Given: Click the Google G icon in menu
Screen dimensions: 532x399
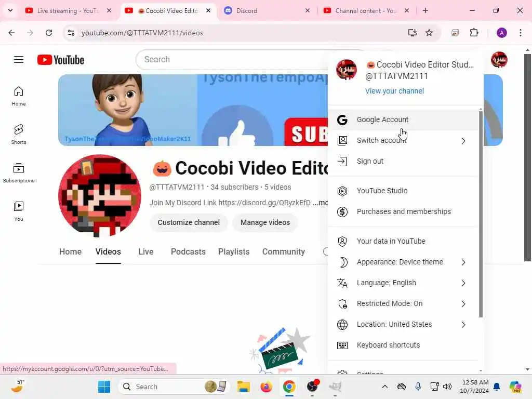Looking at the screenshot, I should tap(342, 120).
